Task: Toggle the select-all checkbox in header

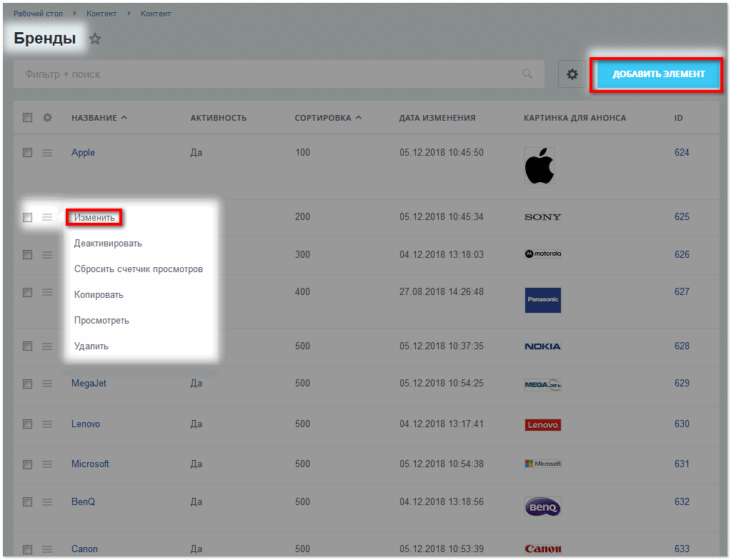Action: pyautogui.click(x=27, y=117)
